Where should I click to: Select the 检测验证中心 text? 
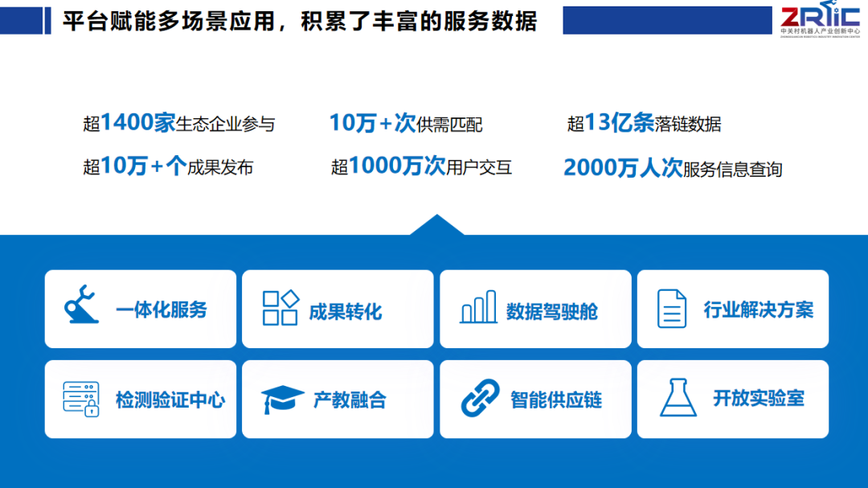(x=170, y=400)
